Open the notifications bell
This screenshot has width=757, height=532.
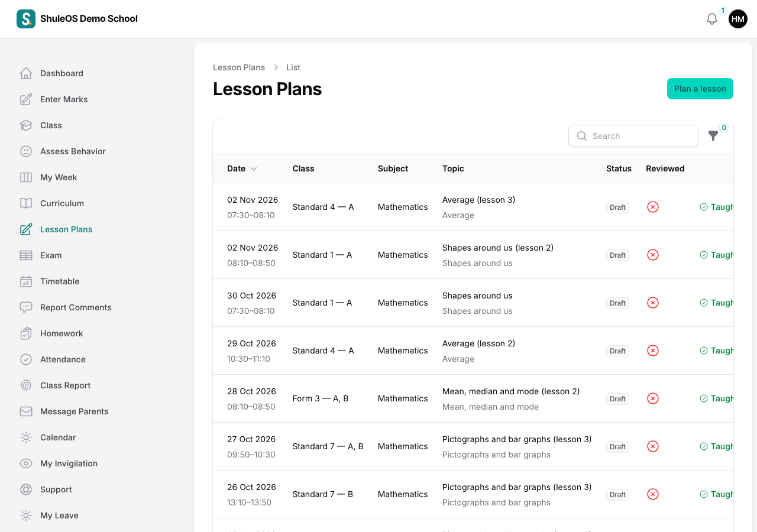[x=712, y=19]
